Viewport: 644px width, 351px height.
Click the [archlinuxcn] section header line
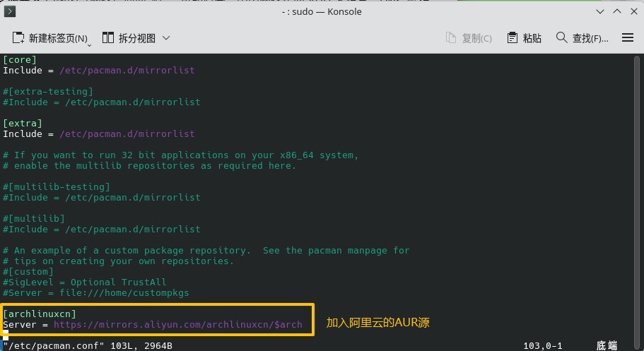[x=40, y=314]
